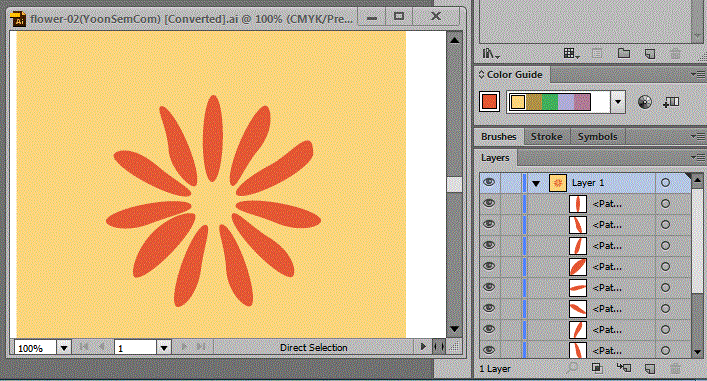Set orange-red base color swatch in Color Guide
This screenshot has height=381, width=707.
[490, 102]
